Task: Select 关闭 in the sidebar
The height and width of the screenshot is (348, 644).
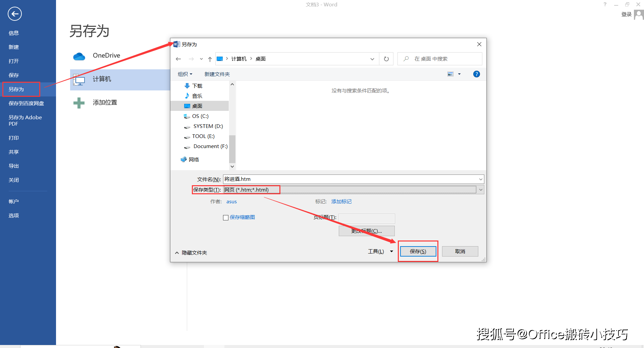Action: point(14,180)
